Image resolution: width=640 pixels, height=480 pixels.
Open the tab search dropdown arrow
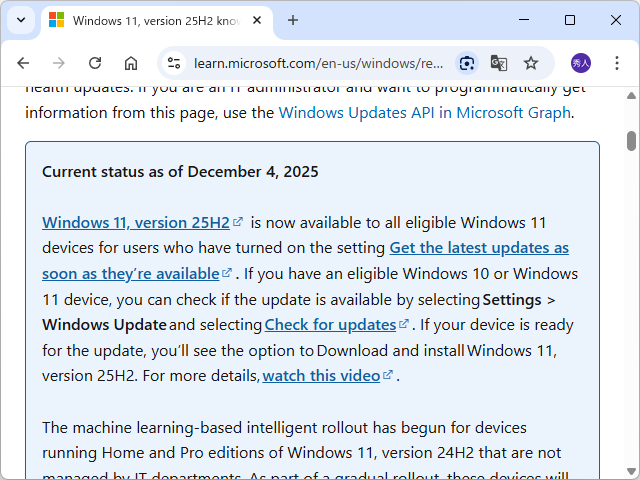pyautogui.click(x=21, y=20)
